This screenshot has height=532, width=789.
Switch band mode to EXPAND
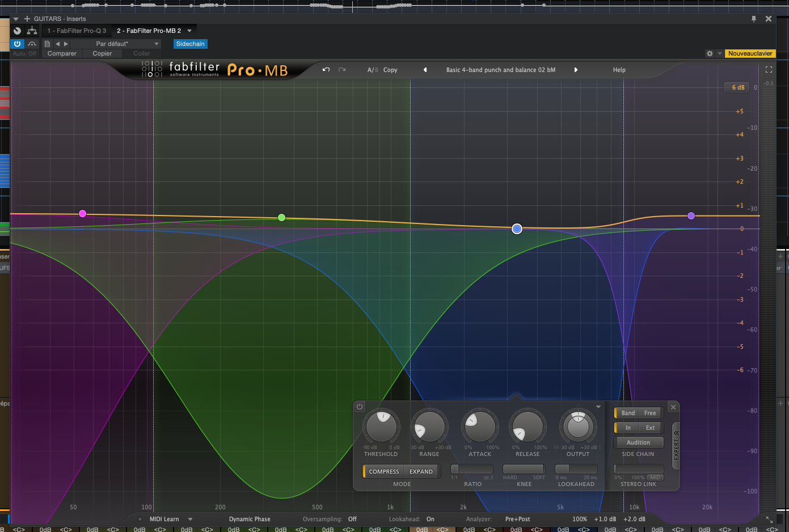coord(421,471)
